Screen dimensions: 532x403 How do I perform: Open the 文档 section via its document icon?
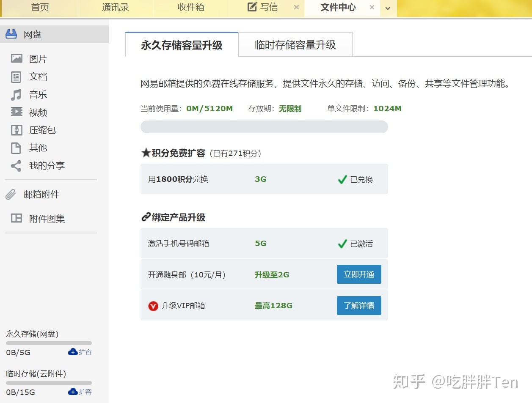(16, 77)
